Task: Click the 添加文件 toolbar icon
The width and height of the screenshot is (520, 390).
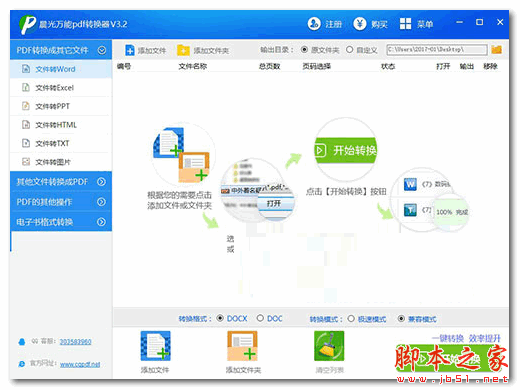Action: [130, 50]
